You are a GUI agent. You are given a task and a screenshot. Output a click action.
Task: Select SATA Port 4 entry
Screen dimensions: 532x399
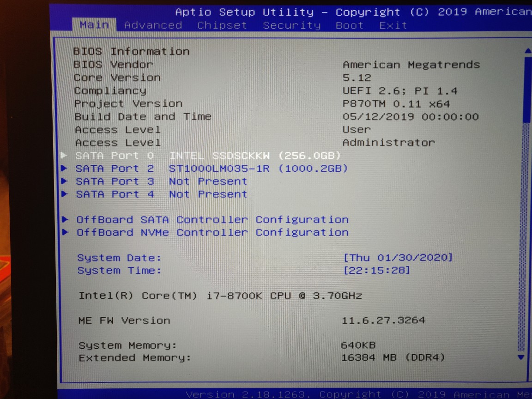[161, 194]
